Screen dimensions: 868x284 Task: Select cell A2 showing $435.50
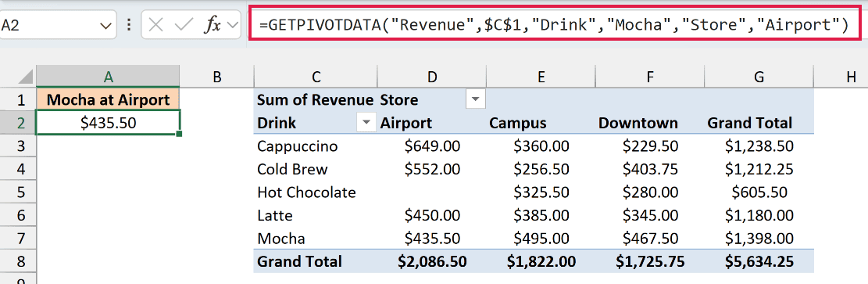click(108, 123)
